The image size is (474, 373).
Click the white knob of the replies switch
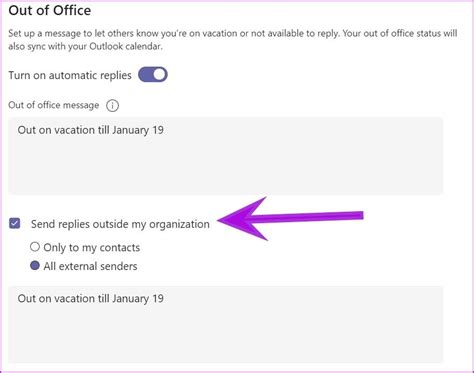pos(160,75)
